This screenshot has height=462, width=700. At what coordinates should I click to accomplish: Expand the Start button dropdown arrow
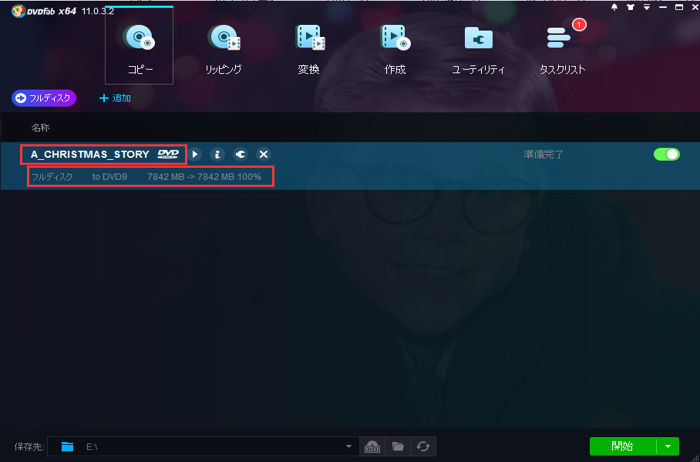click(x=668, y=446)
